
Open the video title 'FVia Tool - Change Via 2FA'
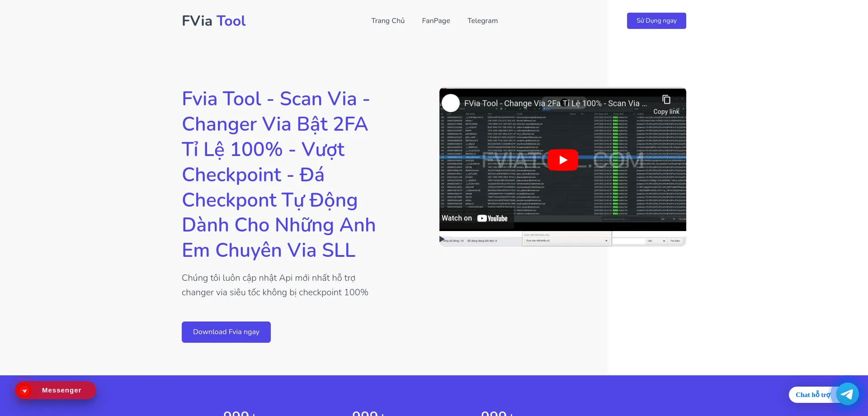coord(542,103)
